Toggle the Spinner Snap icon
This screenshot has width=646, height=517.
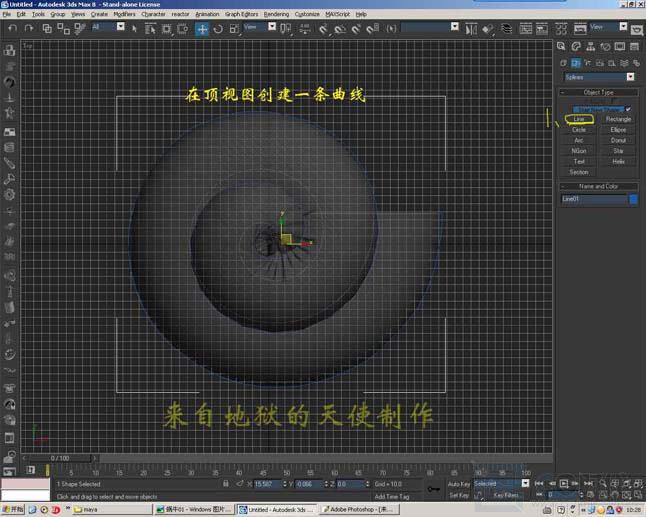tap(373, 29)
